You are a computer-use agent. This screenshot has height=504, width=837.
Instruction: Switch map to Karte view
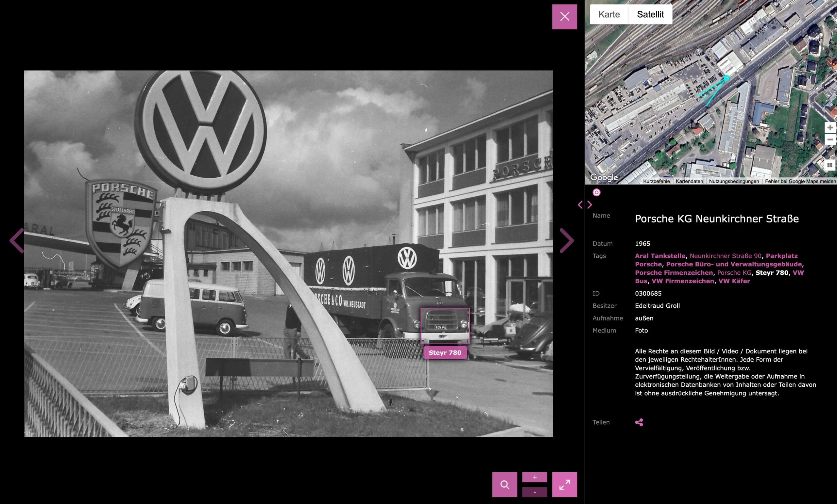pos(609,14)
